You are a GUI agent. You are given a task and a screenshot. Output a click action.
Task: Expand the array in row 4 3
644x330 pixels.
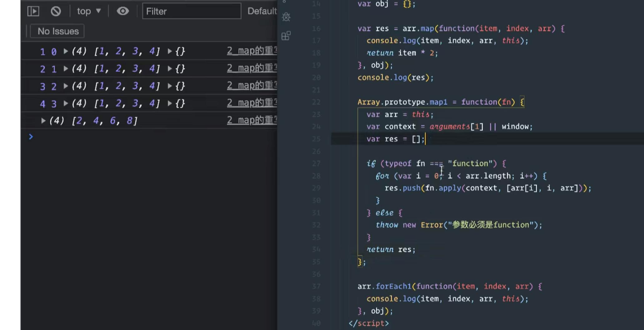[x=66, y=103]
